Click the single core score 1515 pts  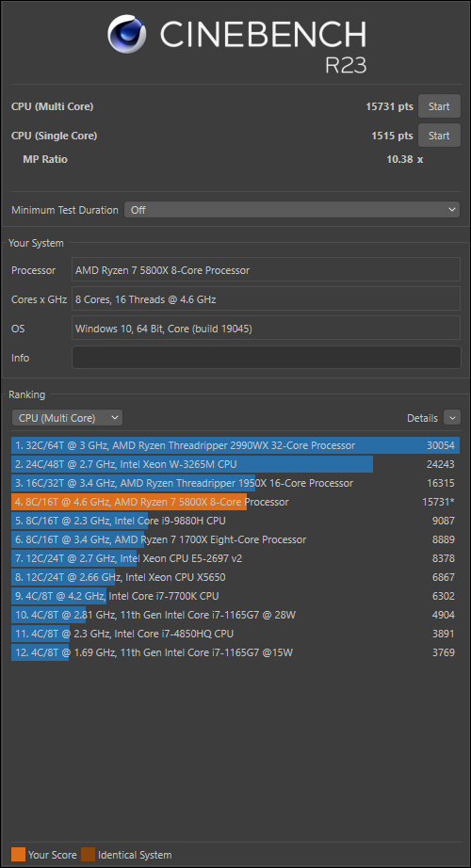[392, 136]
